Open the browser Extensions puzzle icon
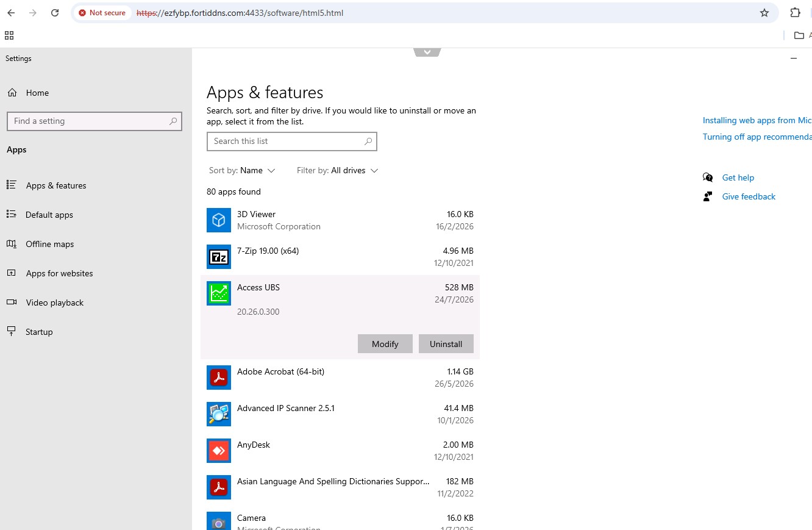This screenshot has width=812, height=530. click(x=795, y=13)
